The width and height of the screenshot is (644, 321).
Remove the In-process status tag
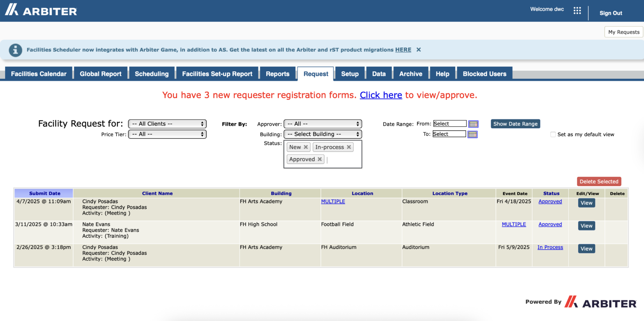349,147
